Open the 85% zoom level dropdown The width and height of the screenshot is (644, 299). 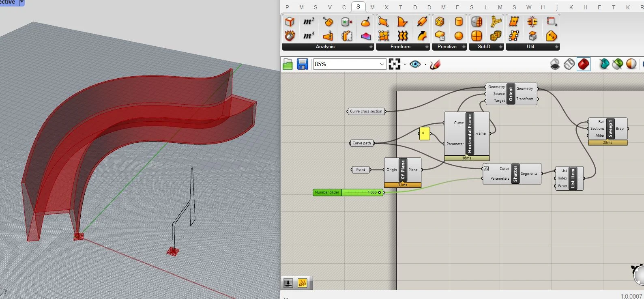coord(382,64)
